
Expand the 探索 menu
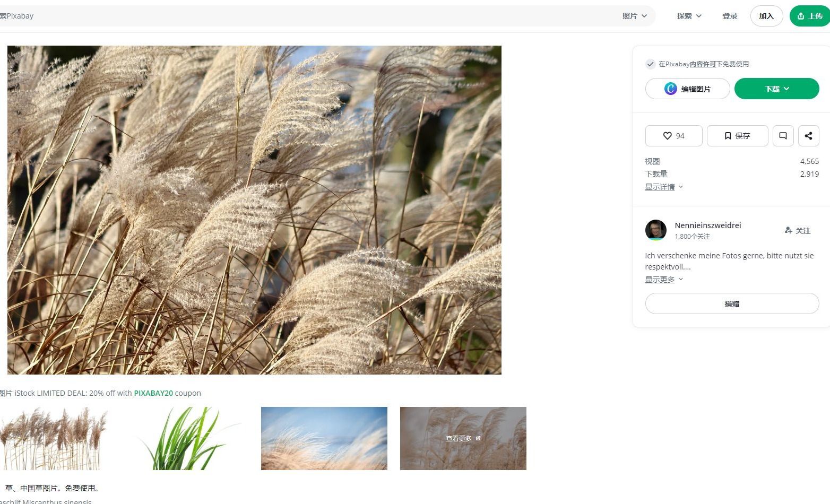[689, 16]
